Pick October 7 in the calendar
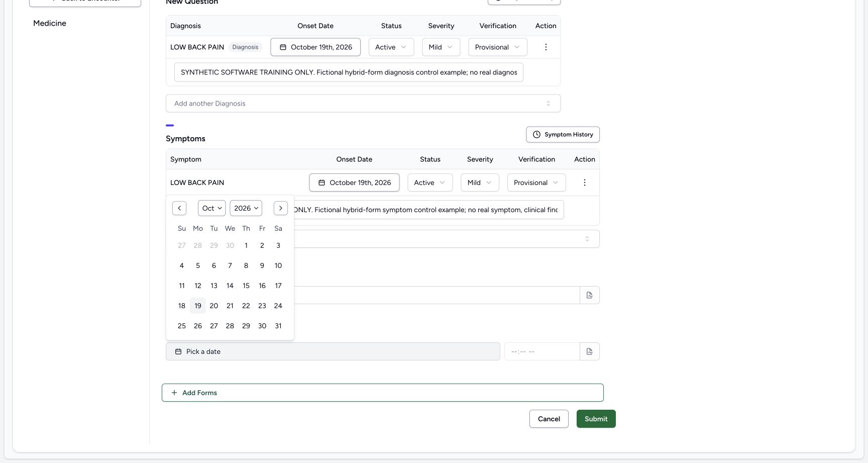 (x=230, y=265)
